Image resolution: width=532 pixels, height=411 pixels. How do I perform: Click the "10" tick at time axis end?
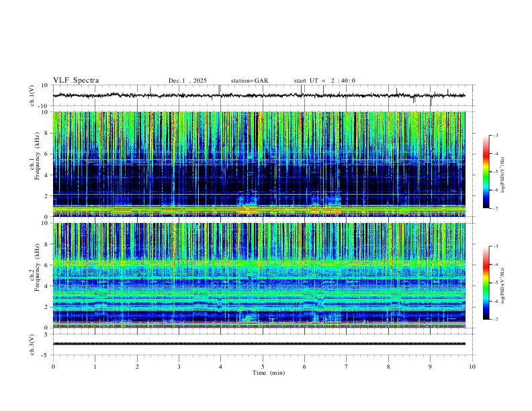click(472, 367)
